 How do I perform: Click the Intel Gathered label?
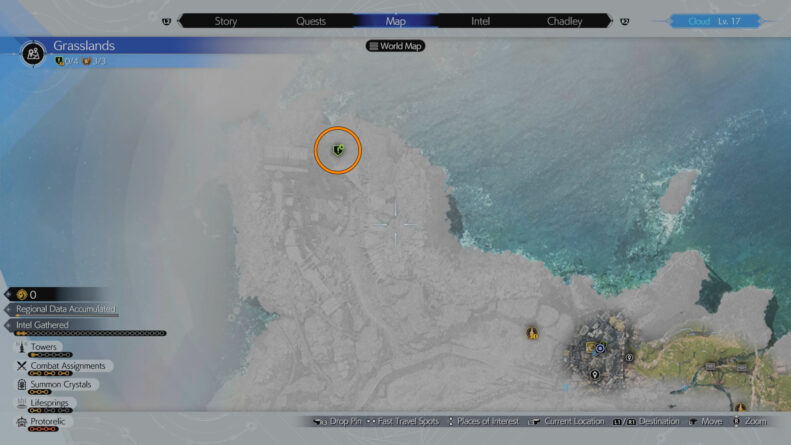pyautogui.click(x=42, y=325)
